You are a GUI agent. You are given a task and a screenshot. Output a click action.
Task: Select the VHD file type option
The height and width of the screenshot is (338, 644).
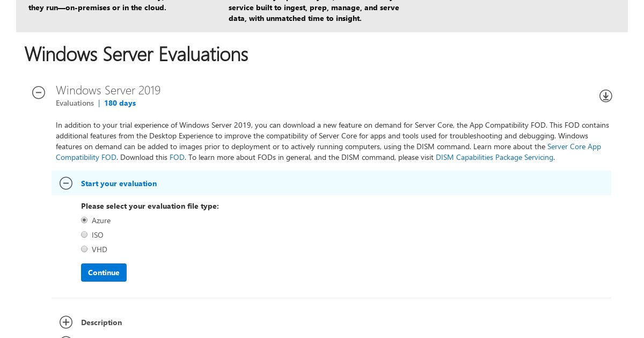click(x=84, y=249)
